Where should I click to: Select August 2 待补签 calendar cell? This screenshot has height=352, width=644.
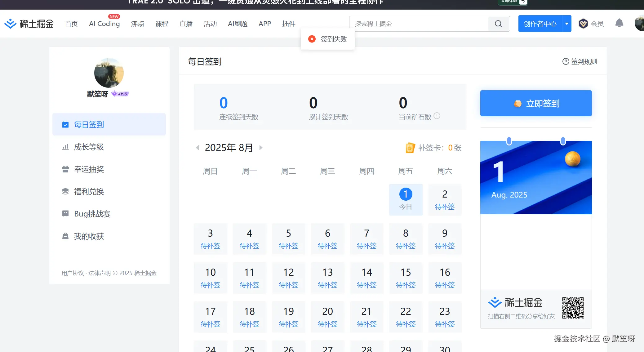tap(444, 199)
